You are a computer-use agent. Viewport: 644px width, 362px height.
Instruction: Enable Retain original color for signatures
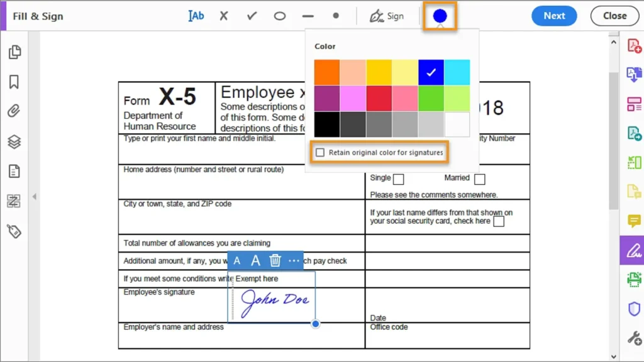coord(321,152)
